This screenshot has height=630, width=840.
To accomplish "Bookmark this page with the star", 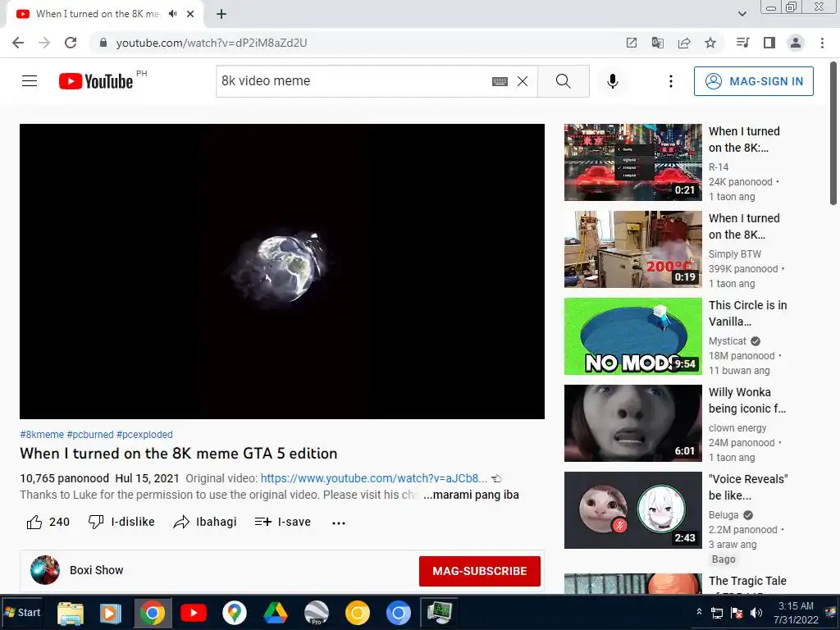I will tap(710, 43).
